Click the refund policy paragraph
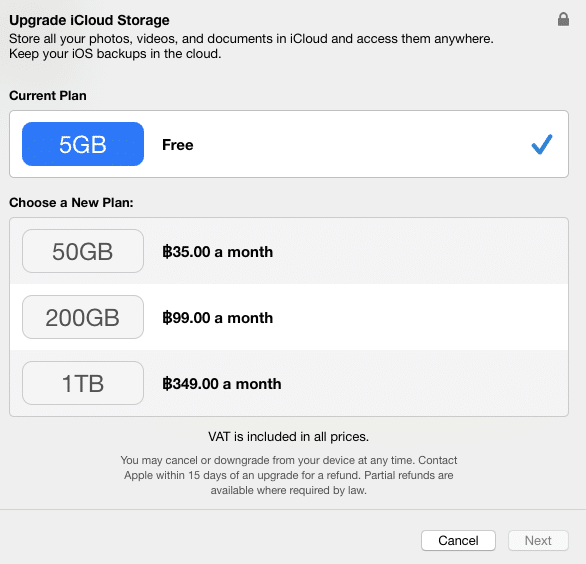 tap(289, 475)
